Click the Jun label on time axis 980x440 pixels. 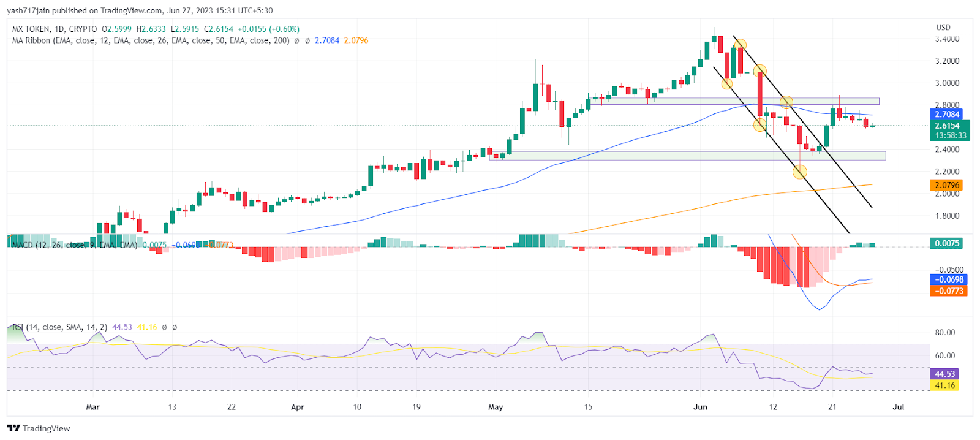tap(700, 407)
